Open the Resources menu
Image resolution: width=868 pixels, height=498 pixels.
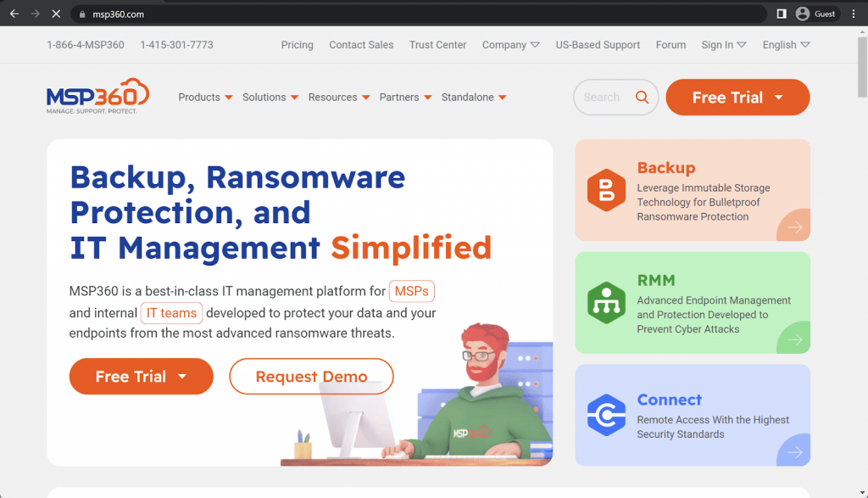(338, 97)
